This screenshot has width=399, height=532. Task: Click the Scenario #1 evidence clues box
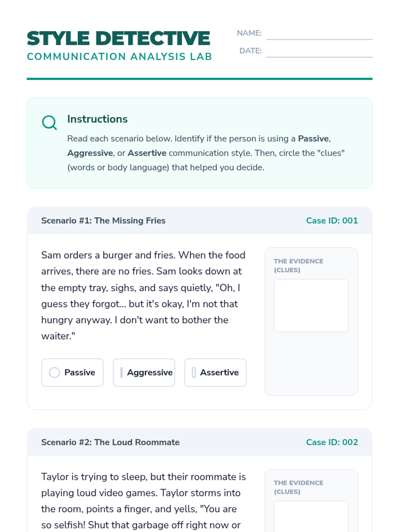pyautogui.click(x=311, y=305)
